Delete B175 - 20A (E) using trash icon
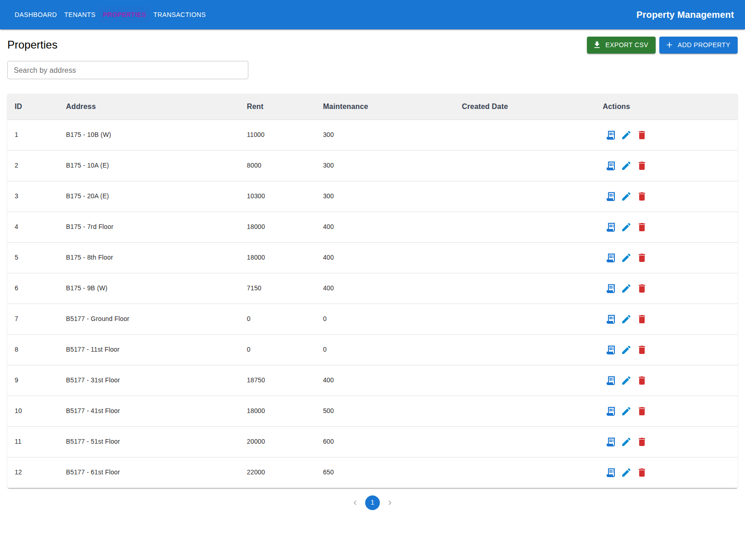The width and height of the screenshot is (745, 560). (x=642, y=196)
